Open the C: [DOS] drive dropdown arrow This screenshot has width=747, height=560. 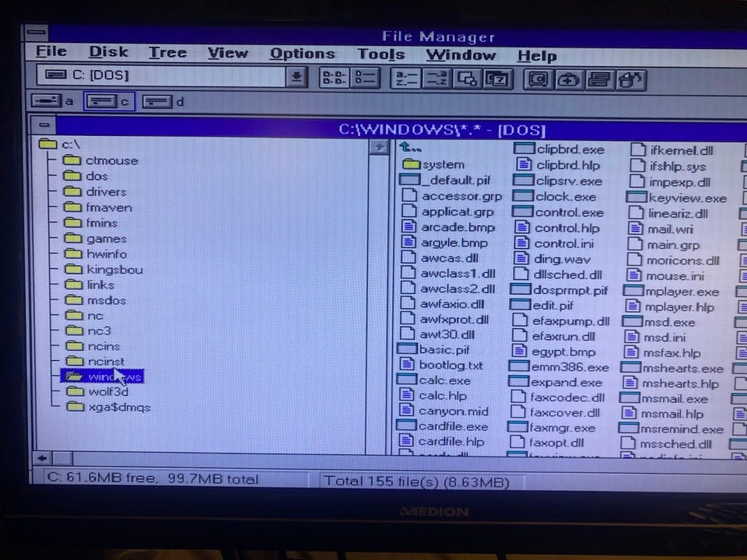pyautogui.click(x=296, y=77)
